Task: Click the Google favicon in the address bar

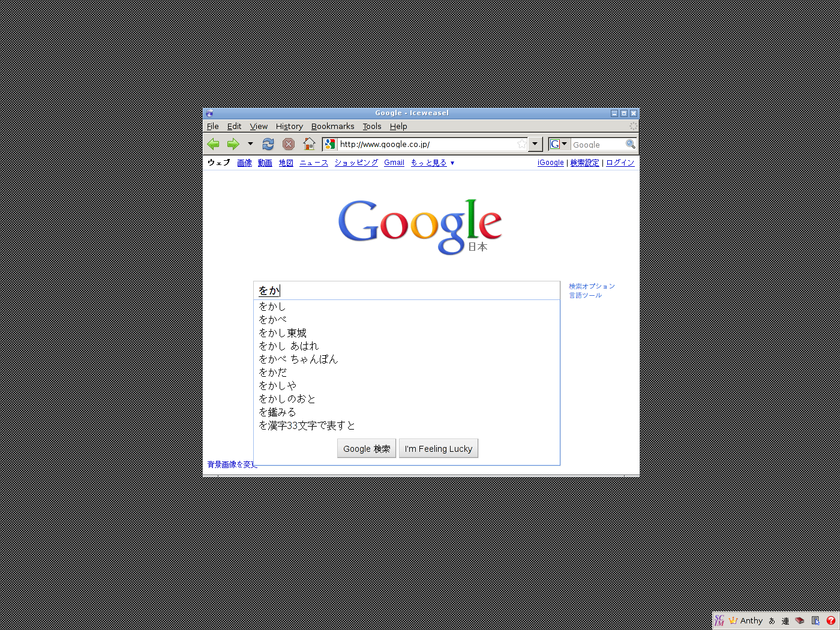Action: tap(330, 144)
